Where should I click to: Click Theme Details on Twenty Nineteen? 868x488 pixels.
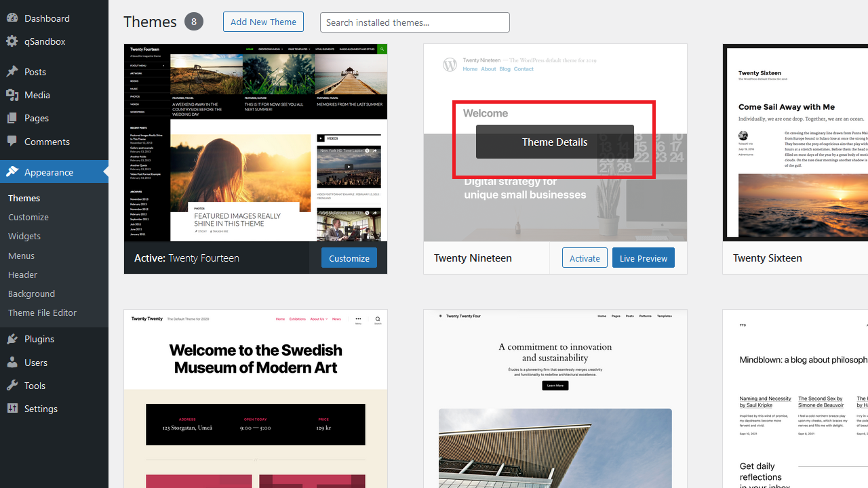(555, 142)
